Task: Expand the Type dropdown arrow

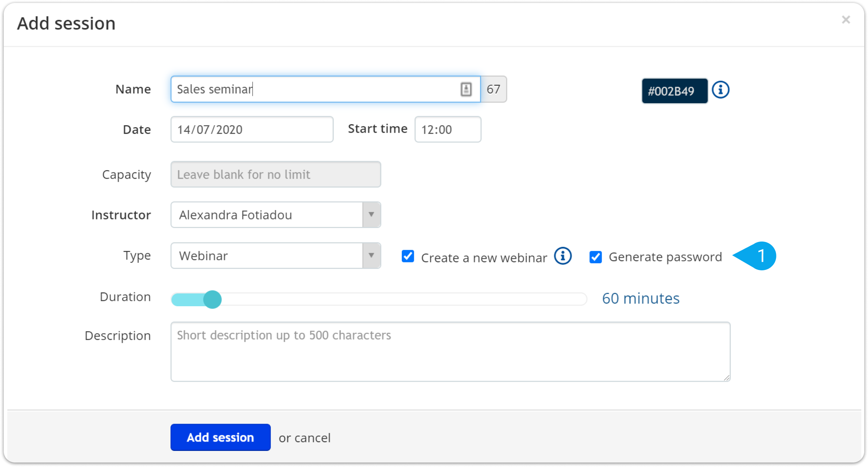Action: tap(372, 255)
